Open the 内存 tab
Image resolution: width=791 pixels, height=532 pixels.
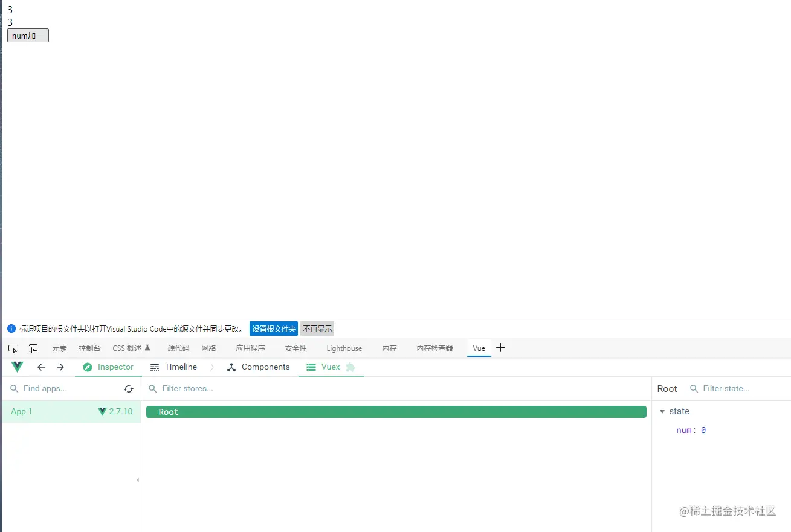[x=389, y=348]
